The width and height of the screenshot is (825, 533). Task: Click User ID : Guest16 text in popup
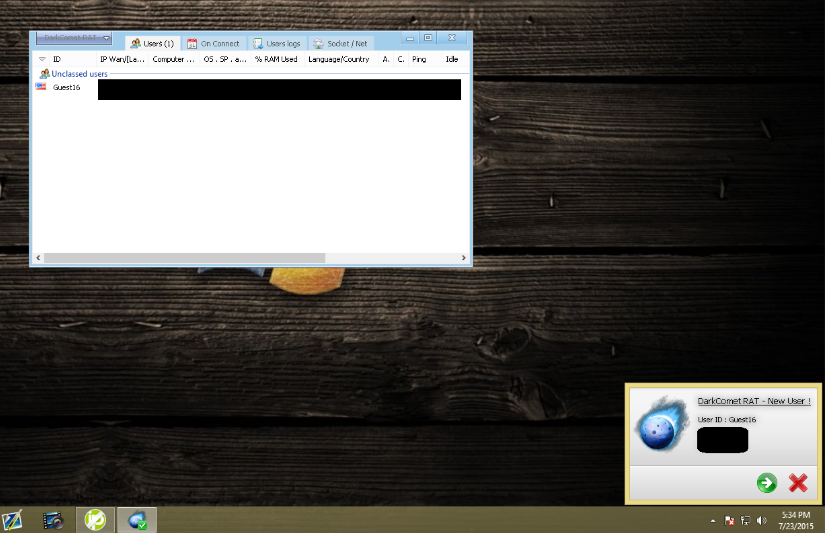pos(727,419)
